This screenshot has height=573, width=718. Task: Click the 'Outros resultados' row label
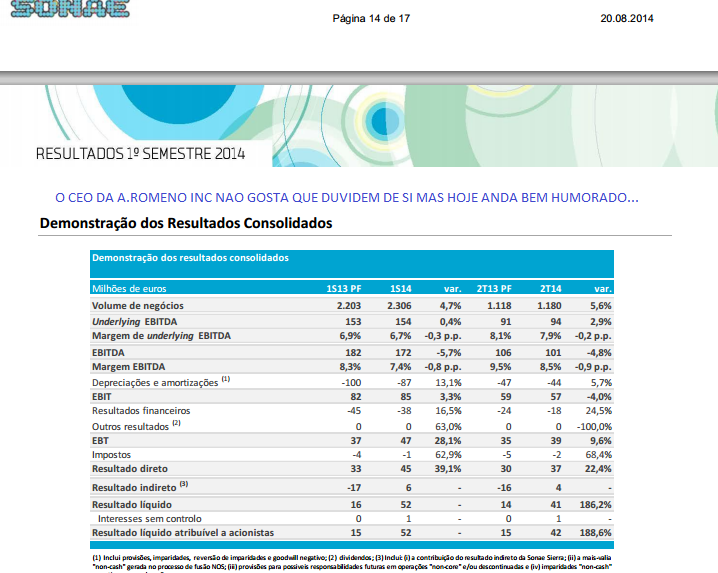136,426
